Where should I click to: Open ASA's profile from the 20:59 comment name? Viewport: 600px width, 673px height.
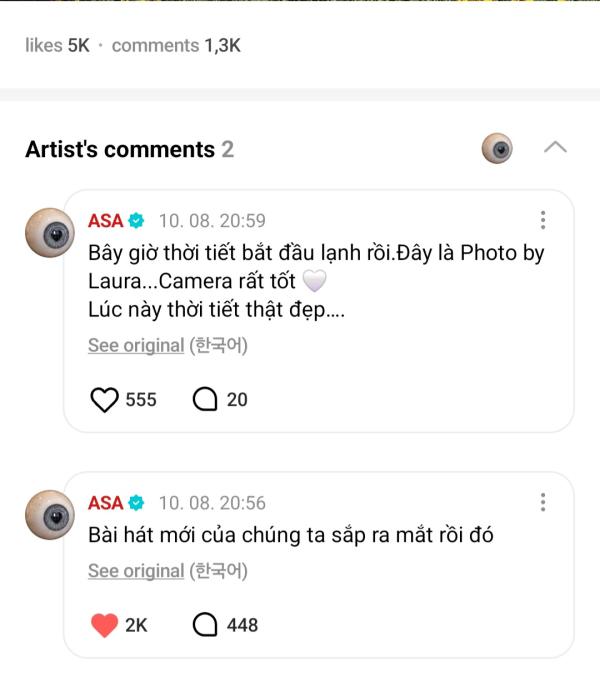coord(105,221)
